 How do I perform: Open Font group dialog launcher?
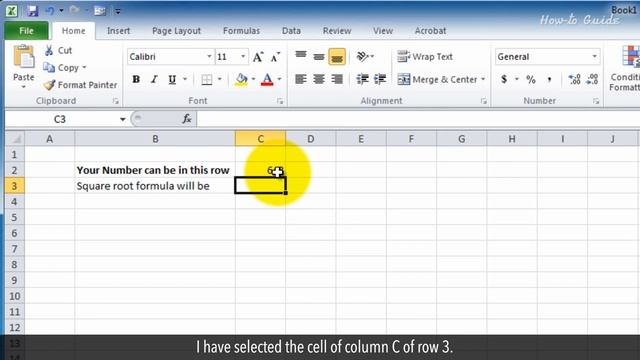[x=280, y=101]
